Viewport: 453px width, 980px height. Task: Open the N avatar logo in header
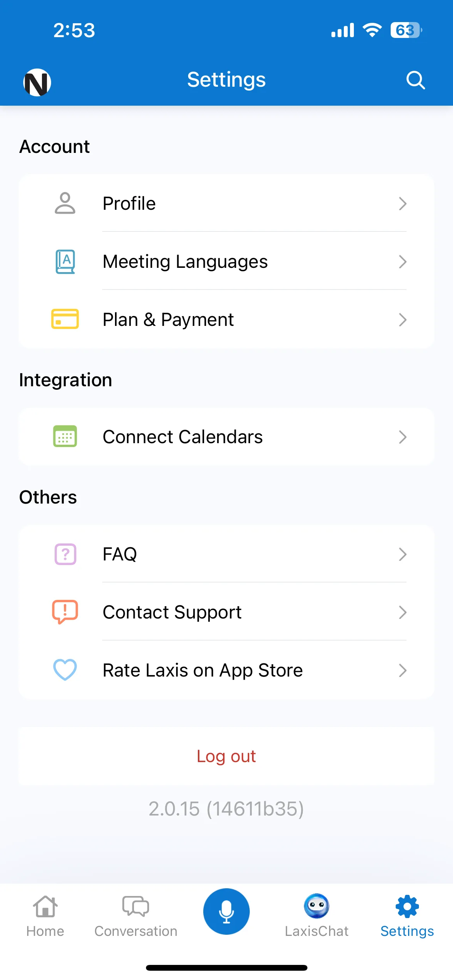pyautogui.click(x=37, y=82)
